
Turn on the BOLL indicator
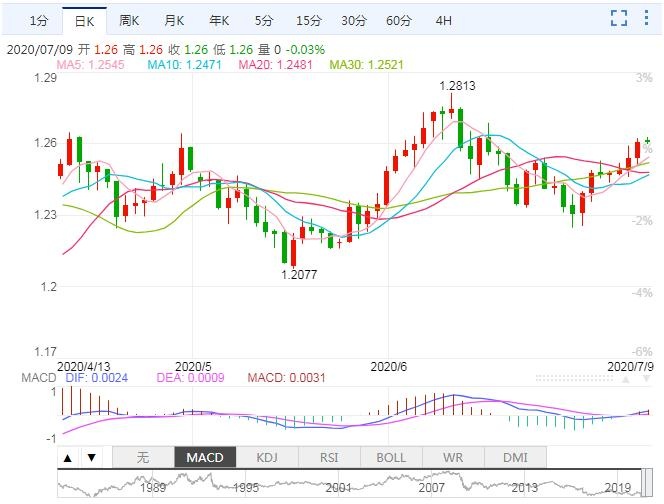pos(391,457)
